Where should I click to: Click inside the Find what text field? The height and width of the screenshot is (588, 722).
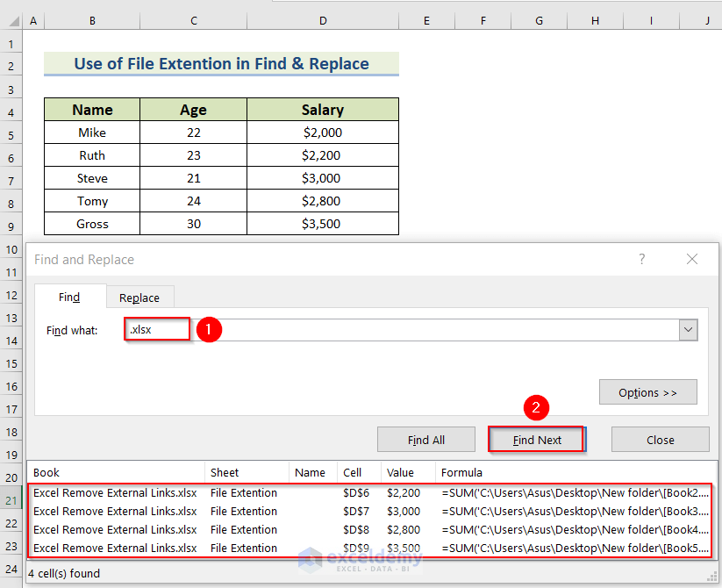coord(404,330)
